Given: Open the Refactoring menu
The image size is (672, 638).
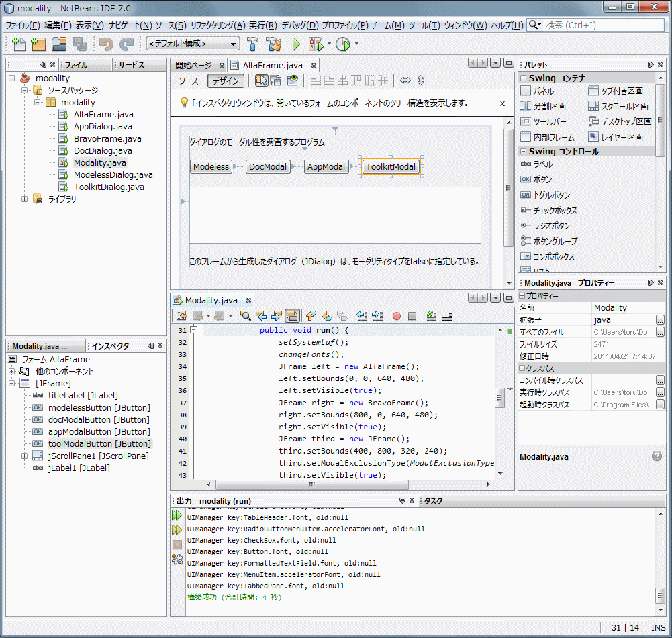Looking at the screenshot, I should 218,25.
